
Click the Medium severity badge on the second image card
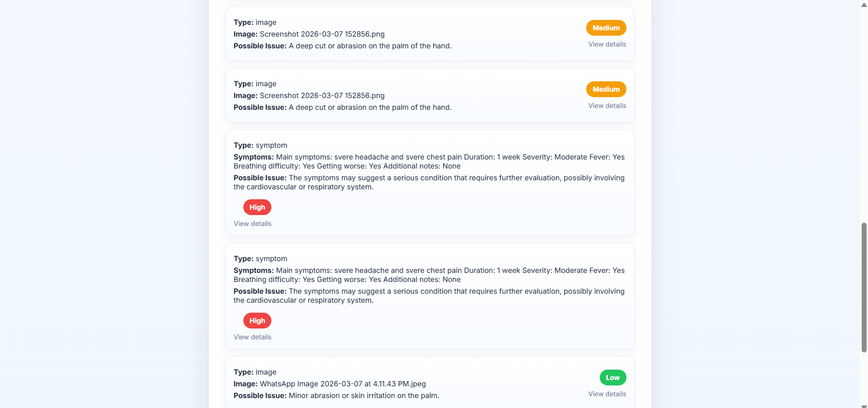click(606, 89)
